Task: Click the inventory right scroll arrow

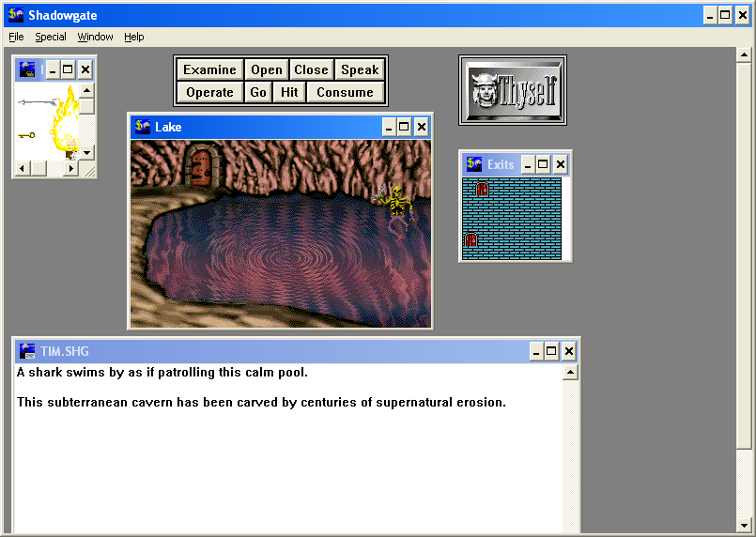Action: click(71, 168)
